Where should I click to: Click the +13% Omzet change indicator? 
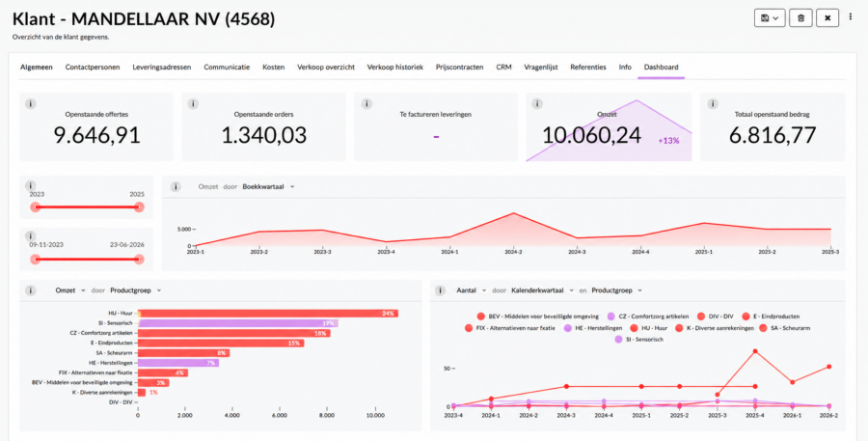(x=668, y=141)
